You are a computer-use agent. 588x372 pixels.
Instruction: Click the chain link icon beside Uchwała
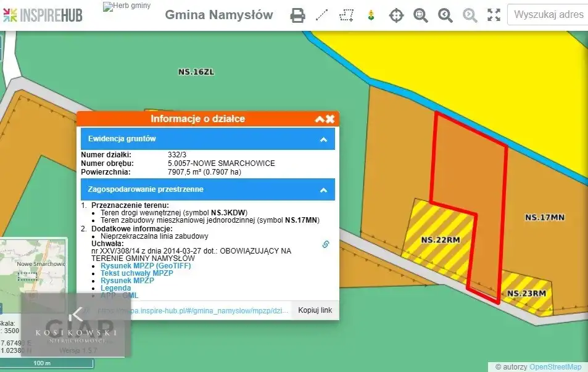(x=326, y=244)
